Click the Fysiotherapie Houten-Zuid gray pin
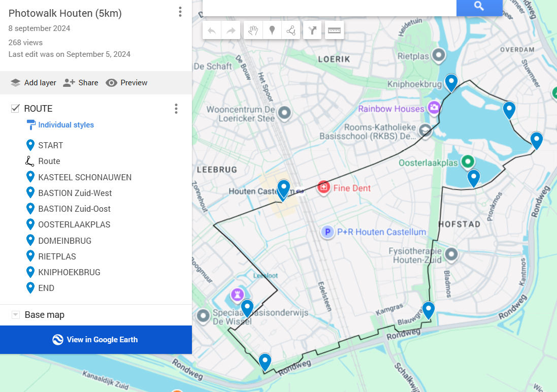Screen dimensions: 557x392 (451, 255)
